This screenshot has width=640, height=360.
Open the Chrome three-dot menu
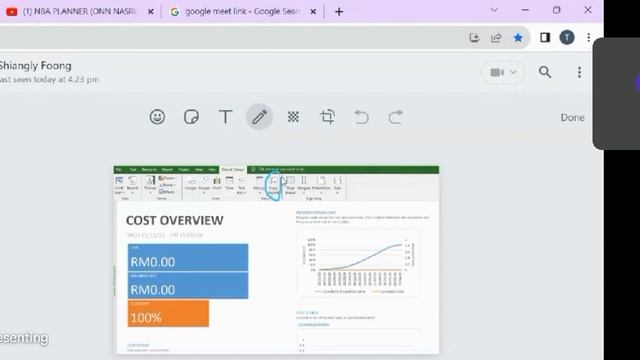tap(589, 38)
